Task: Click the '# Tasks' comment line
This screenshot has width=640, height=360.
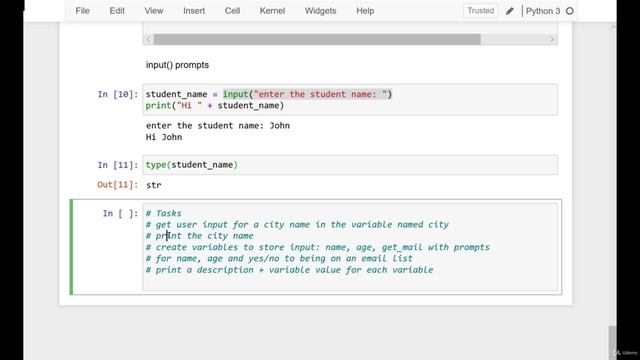Action: click(x=164, y=213)
